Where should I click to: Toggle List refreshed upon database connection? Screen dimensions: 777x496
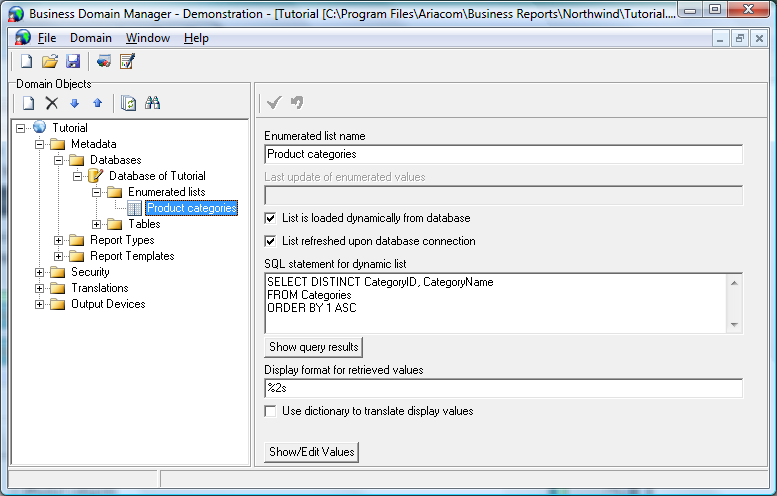(270, 241)
